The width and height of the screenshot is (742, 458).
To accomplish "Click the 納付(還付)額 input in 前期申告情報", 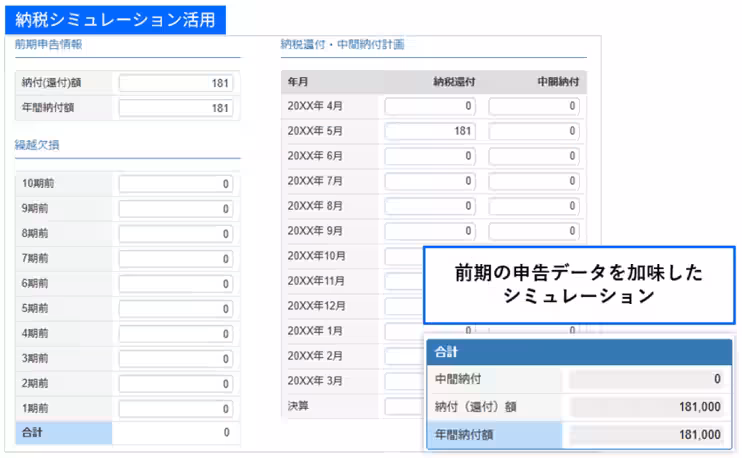I will (176, 84).
